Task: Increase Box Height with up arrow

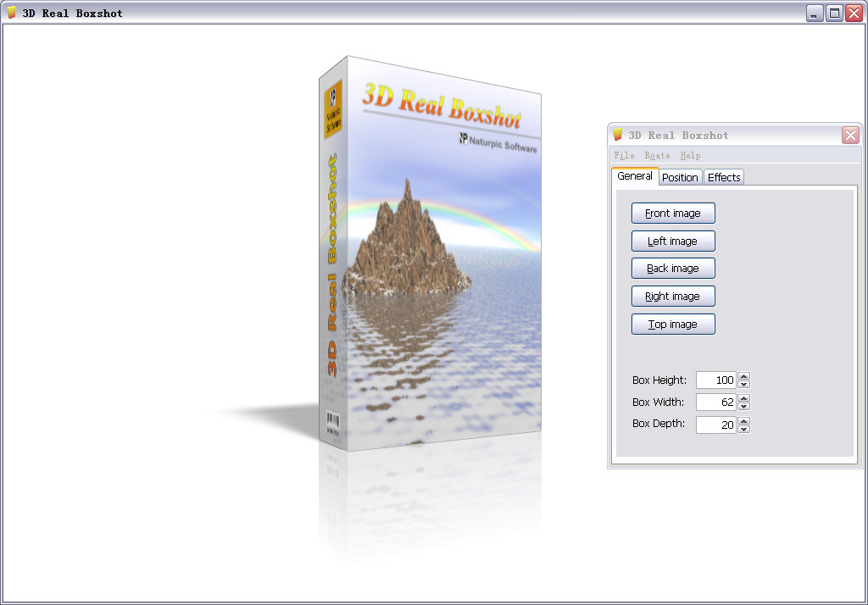Action: pos(744,376)
